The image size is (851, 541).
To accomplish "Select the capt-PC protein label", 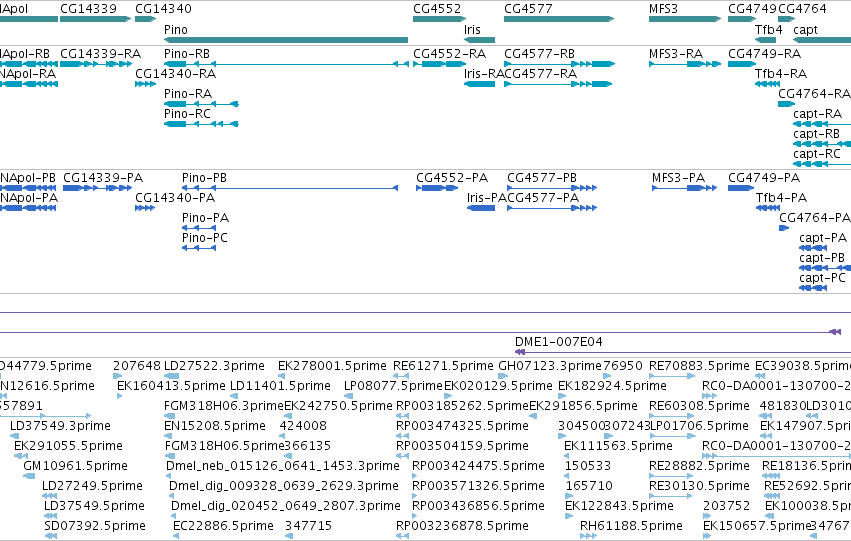I will click(822, 278).
